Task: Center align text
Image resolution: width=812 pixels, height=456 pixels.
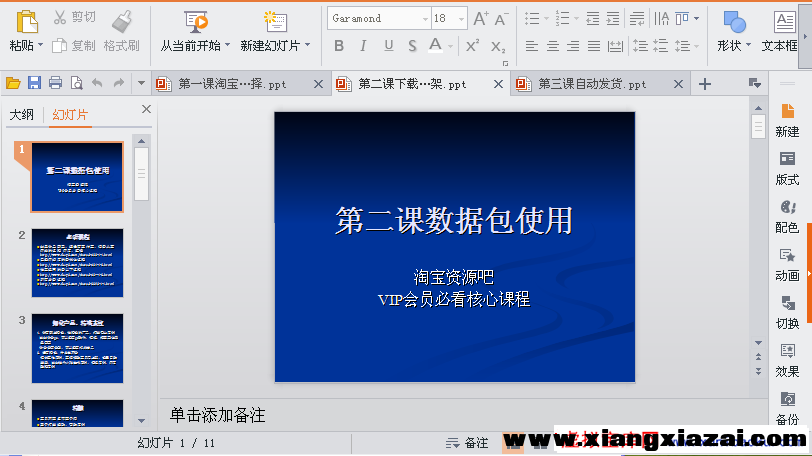Action: pyautogui.click(x=553, y=46)
